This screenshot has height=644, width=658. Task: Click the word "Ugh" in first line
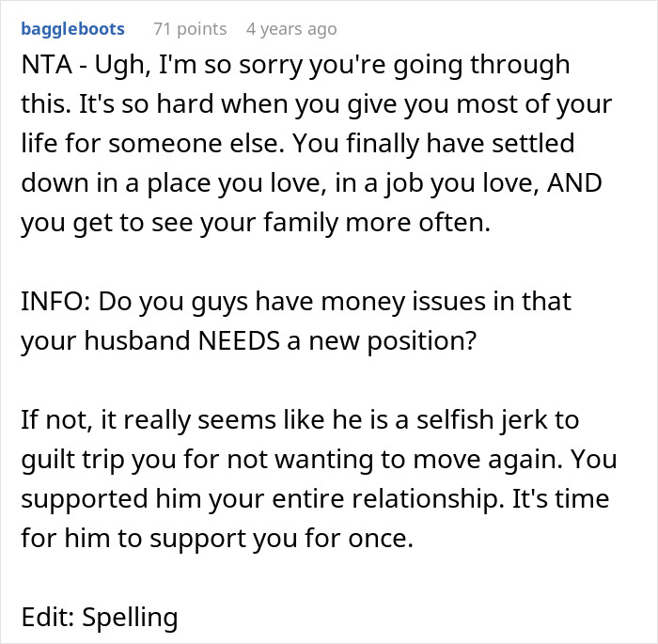(x=108, y=65)
